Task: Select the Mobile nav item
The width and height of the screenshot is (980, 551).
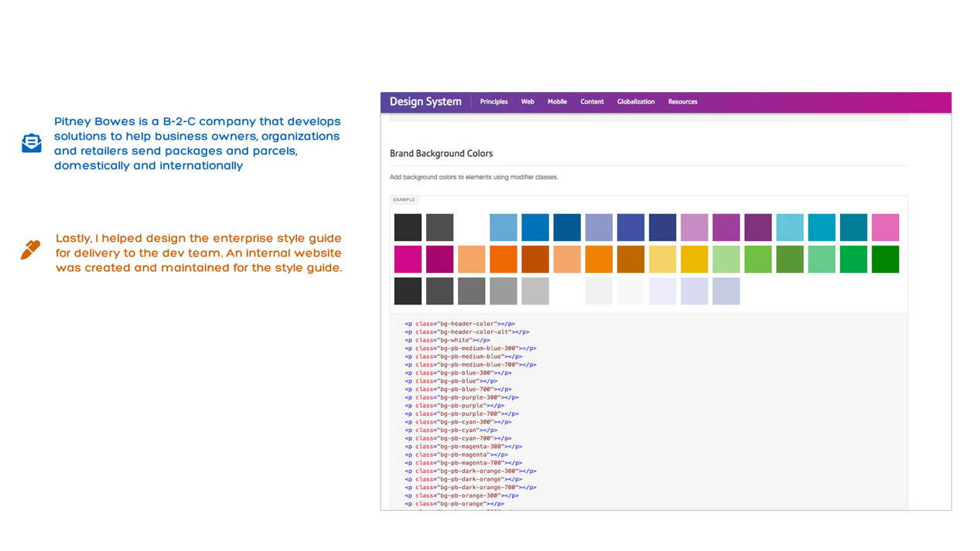Action: 557,102
